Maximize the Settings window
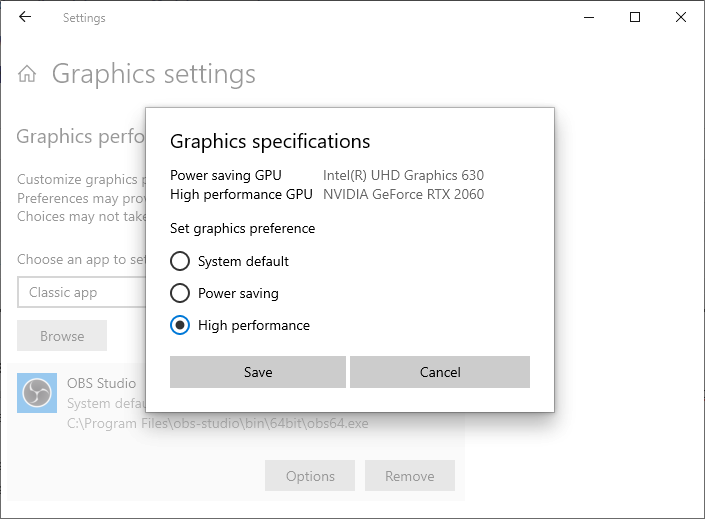 coord(635,17)
